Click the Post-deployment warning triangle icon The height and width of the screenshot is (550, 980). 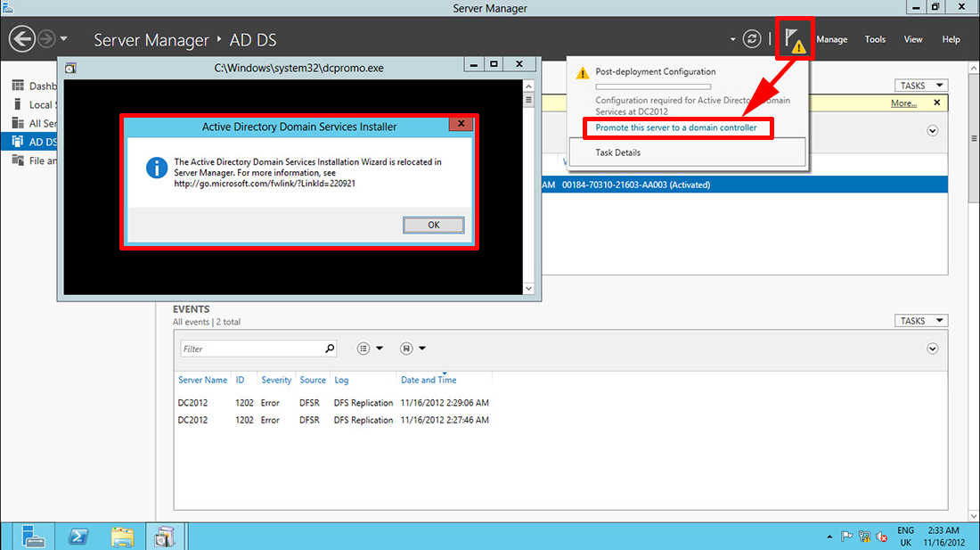583,73
